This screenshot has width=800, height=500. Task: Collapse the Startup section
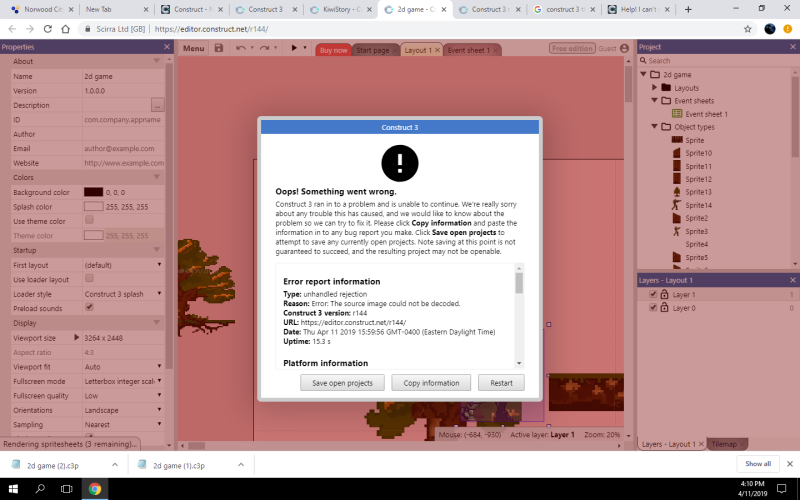(x=157, y=250)
